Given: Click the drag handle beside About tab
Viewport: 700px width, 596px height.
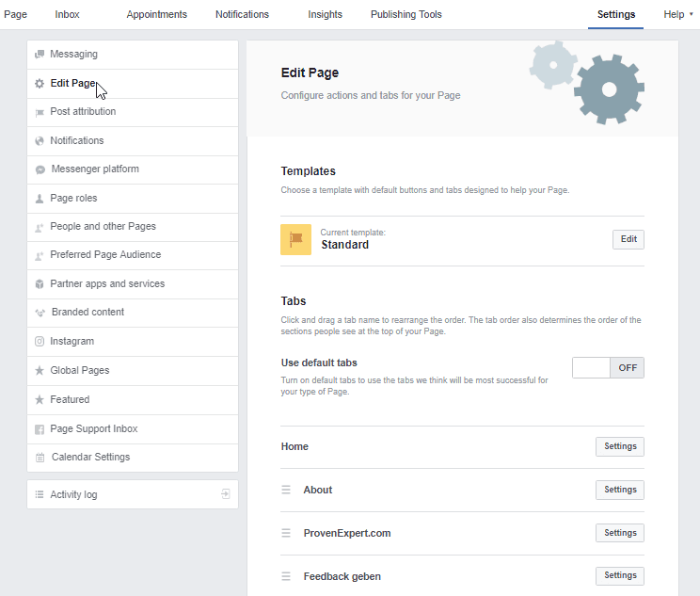Looking at the screenshot, I should pos(286,490).
